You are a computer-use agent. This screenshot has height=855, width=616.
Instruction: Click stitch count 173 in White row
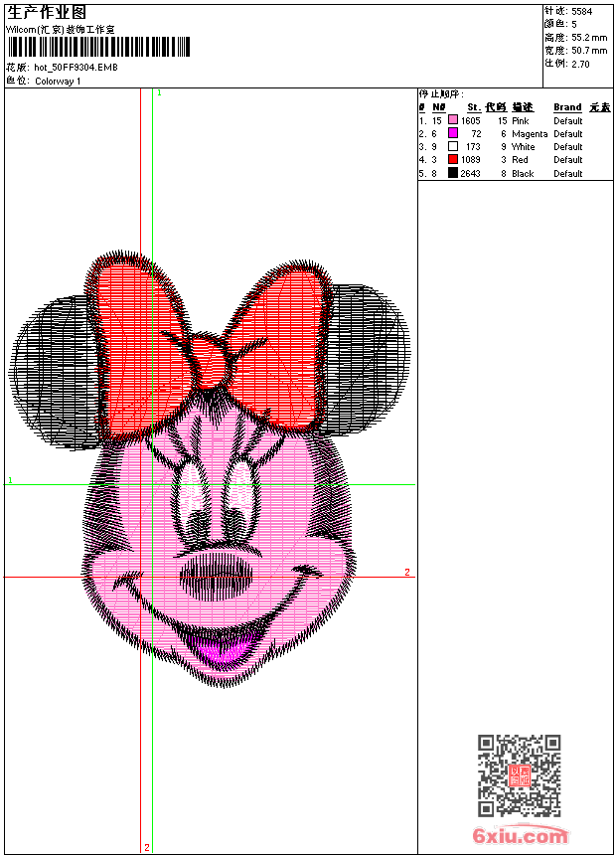click(x=473, y=147)
